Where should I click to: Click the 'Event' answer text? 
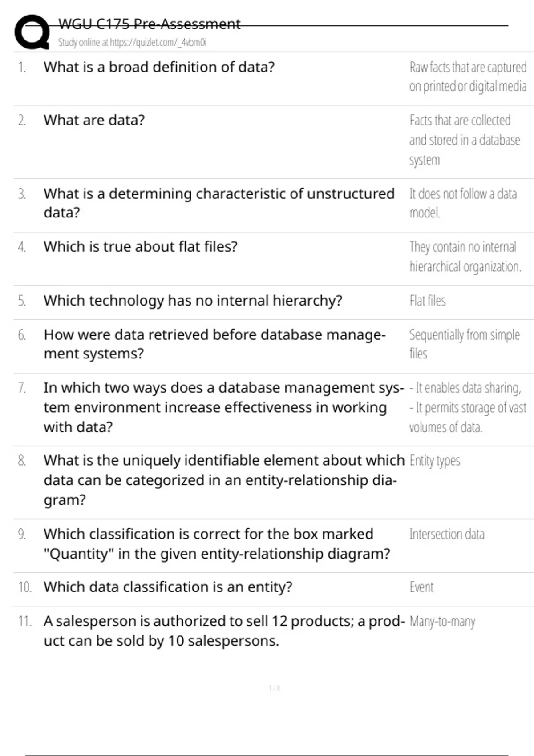point(421,587)
